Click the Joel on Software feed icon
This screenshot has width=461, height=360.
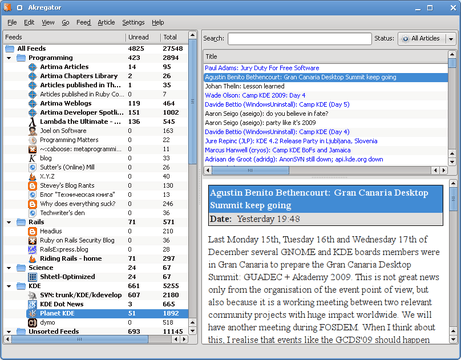(32, 131)
